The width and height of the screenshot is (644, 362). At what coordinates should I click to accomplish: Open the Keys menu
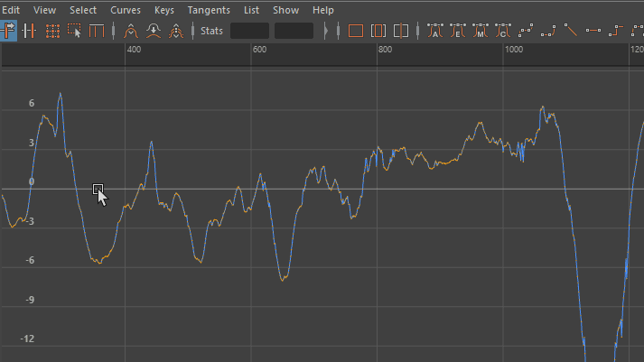click(x=164, y=10)
